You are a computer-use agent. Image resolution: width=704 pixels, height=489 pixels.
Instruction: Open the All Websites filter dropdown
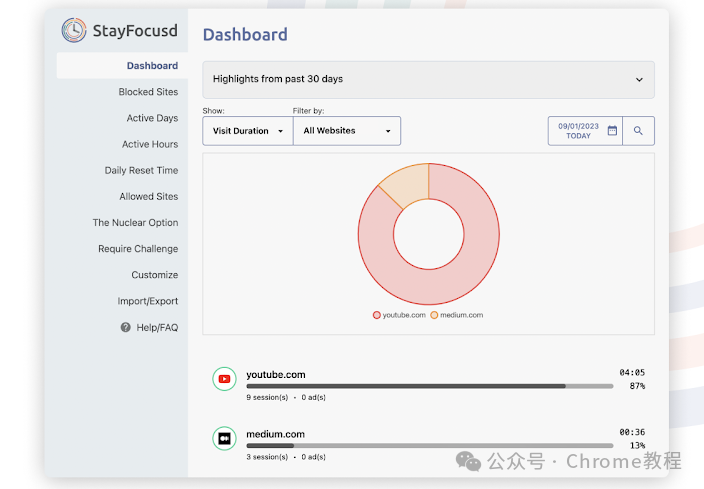click(x=347, y=131)
